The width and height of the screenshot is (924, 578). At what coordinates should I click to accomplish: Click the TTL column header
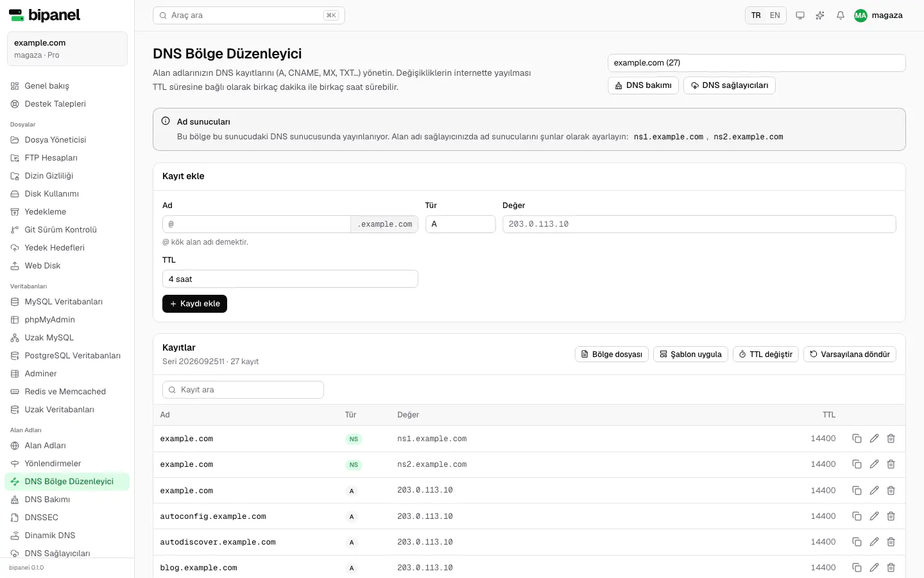coord(829,415)
